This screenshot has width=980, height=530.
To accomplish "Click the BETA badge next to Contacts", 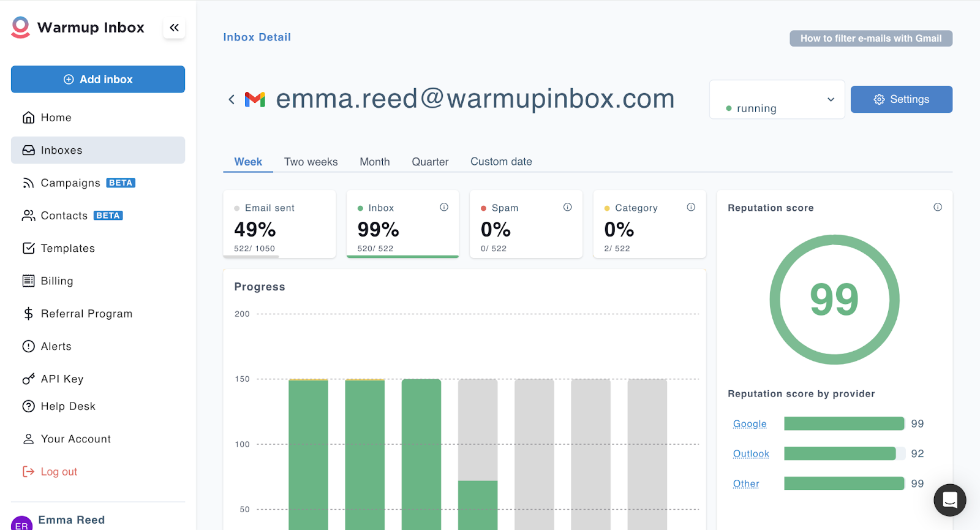I will coord(108,216).
